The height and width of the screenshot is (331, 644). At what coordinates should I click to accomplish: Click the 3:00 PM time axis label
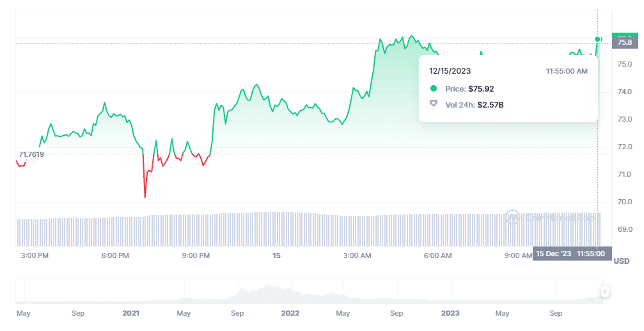click(x=35, y=255)
